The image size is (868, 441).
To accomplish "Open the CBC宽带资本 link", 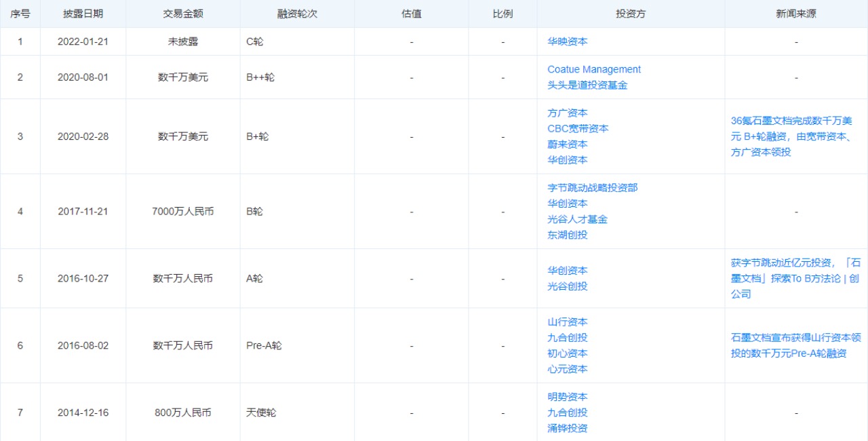I will coord(578,128).
